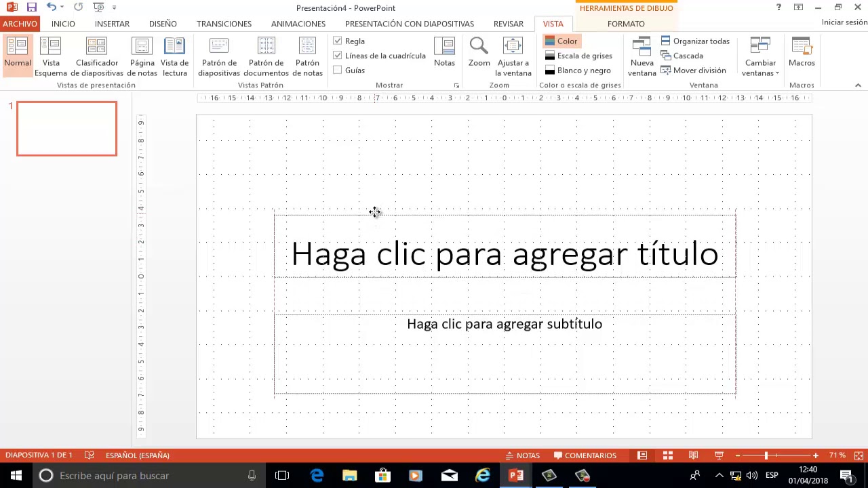Enable the Guías checkbox
868x488 pixels.
click(338, 70)
